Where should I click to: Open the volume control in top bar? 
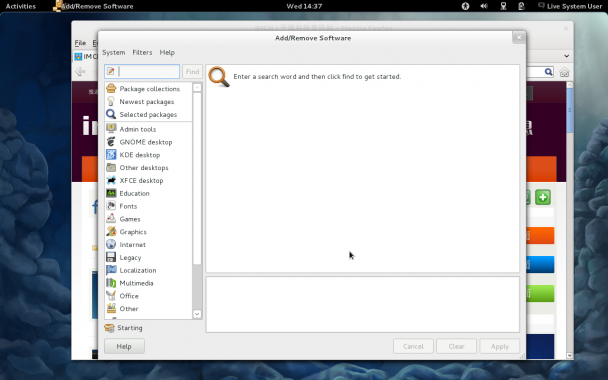pyautogui.click(x=484, y=6)
